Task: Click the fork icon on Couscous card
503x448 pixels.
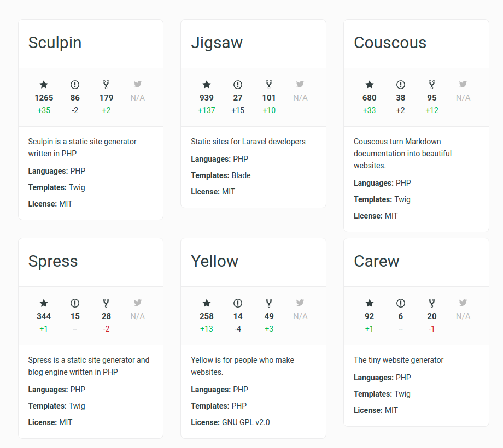Action: pyautogui.click(x=432, y=85)
